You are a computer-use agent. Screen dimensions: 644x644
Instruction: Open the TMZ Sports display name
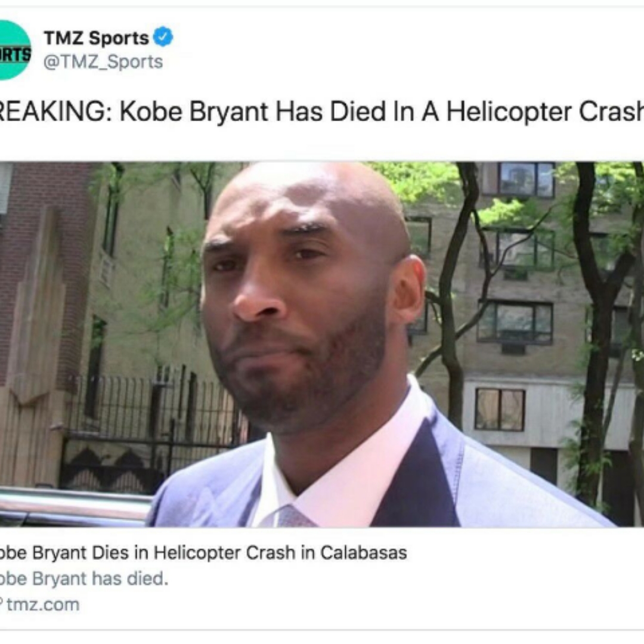(x=96, y=38)
